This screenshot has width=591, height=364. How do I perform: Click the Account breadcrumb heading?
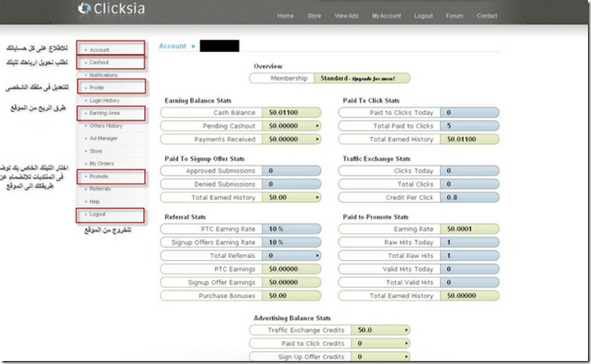click(x=173, y=46)
